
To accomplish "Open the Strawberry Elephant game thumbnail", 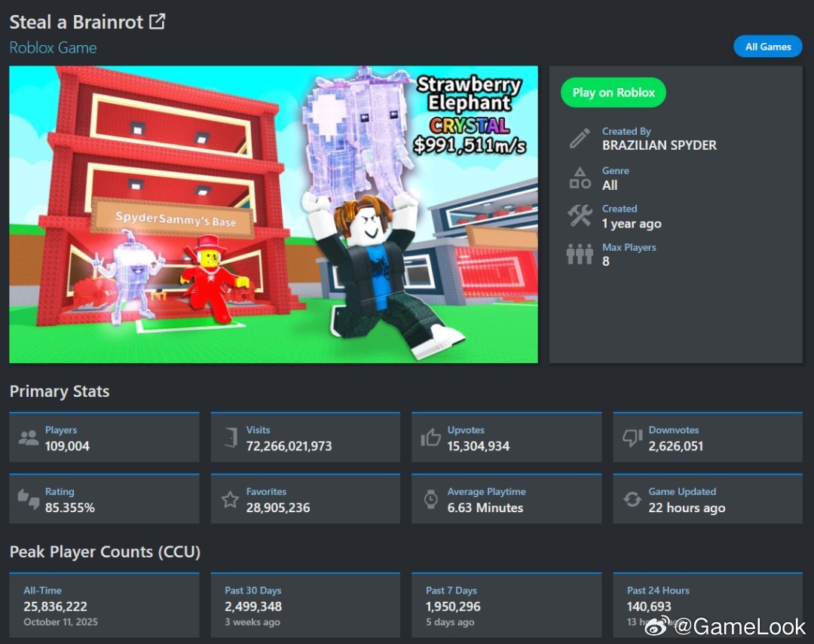I will point(274,215).
